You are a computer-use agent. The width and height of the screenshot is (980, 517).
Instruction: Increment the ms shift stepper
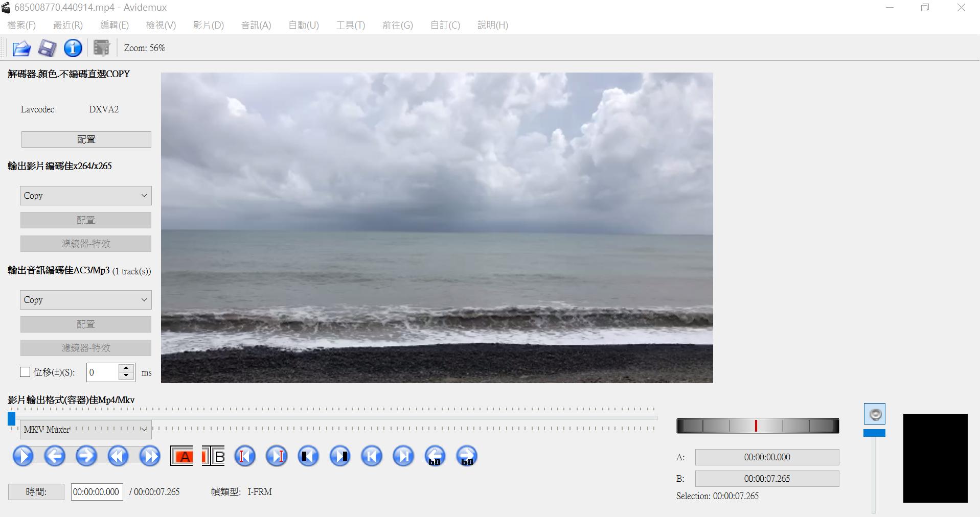click(126, 368)
